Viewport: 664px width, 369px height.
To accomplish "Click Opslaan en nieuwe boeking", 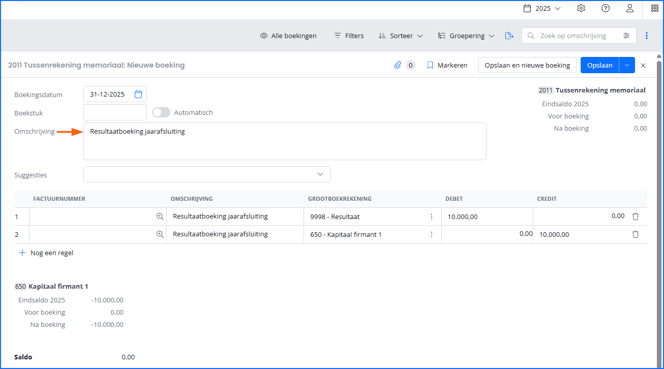I will [x=527, y=65].
